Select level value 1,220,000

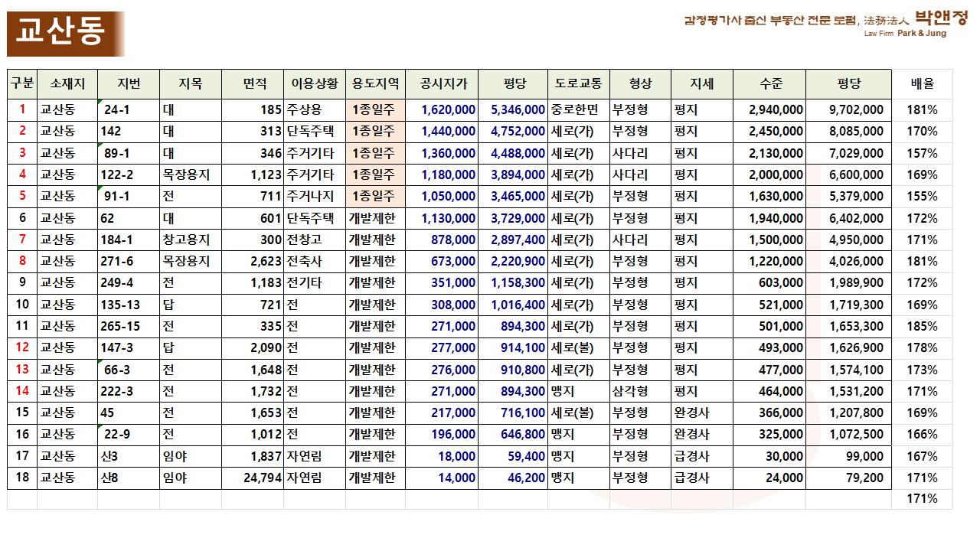(769, 261)
